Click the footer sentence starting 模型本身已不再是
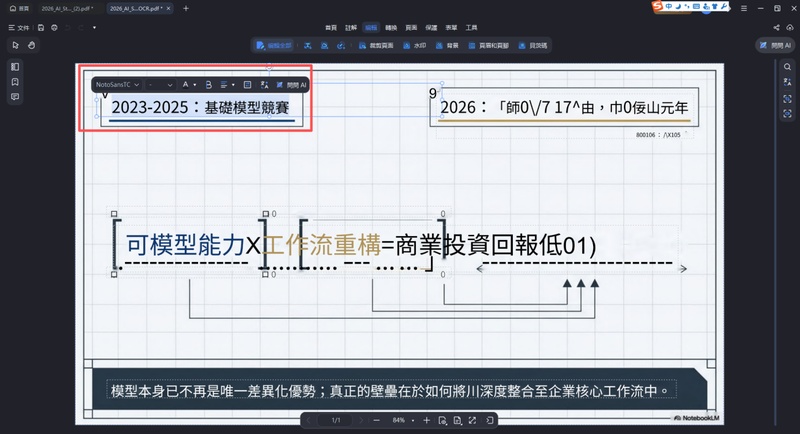Screen dimensions: 800x434 pyautogui.click(x=390, y=391)
